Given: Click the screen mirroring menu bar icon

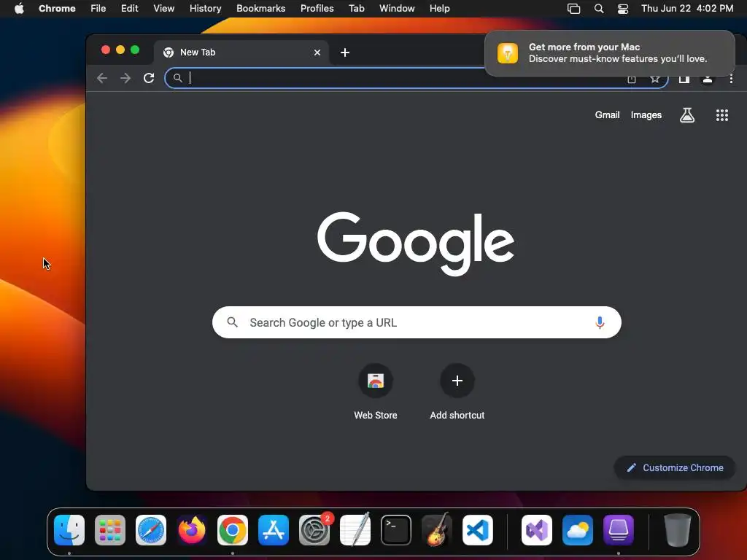Looking at the screenshot, I should click(573, 9).
